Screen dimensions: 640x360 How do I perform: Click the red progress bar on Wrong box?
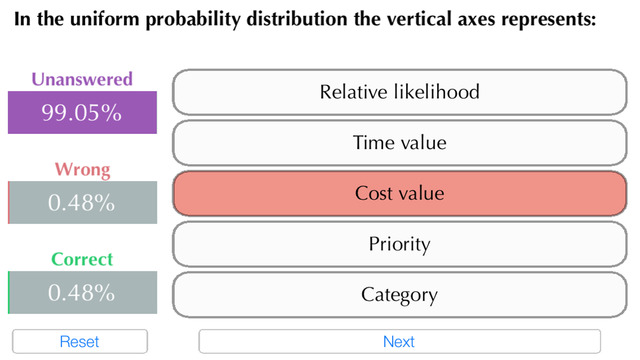pos(9,202)
